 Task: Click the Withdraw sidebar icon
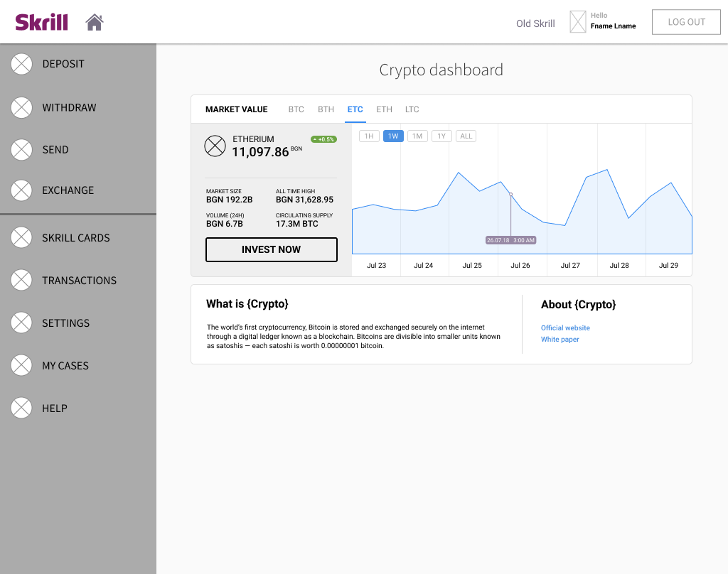tap(21, 108)
